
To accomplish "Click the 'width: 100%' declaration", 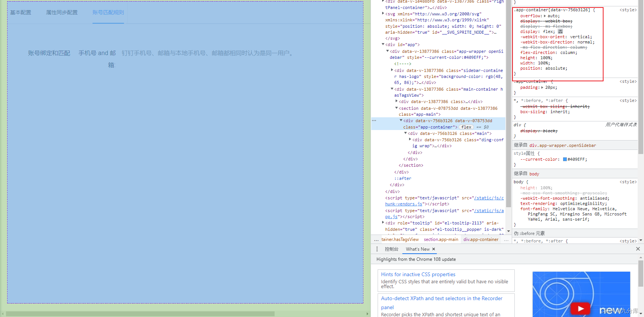I will [x=535, y=63].
